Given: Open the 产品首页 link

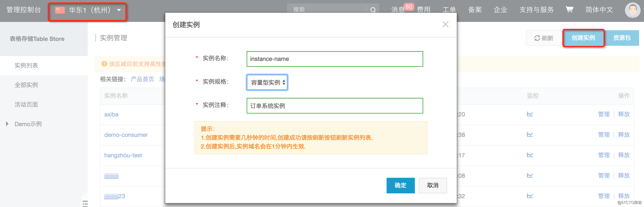Looking at the screenshot, I should pyautogui.click(x=142, y=79).
